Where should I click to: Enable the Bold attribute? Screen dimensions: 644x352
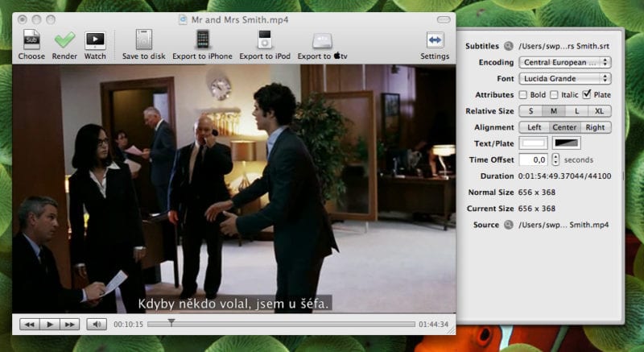click(522, 95)
